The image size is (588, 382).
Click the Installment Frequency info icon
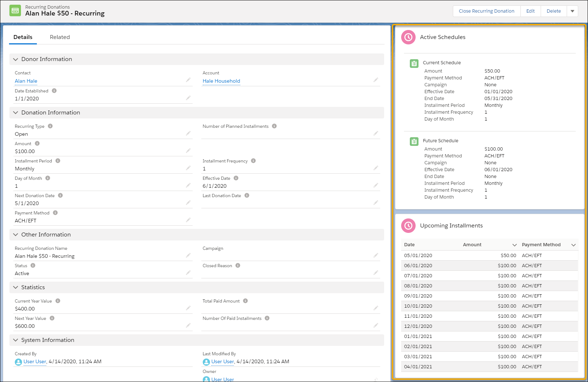pos(253,161)
